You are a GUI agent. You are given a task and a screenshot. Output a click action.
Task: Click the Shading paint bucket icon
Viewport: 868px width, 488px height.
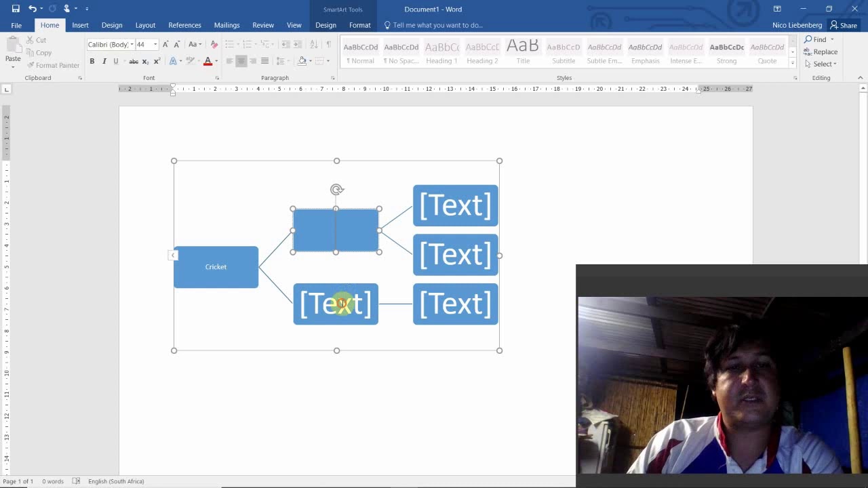click(x=302, y=61)
